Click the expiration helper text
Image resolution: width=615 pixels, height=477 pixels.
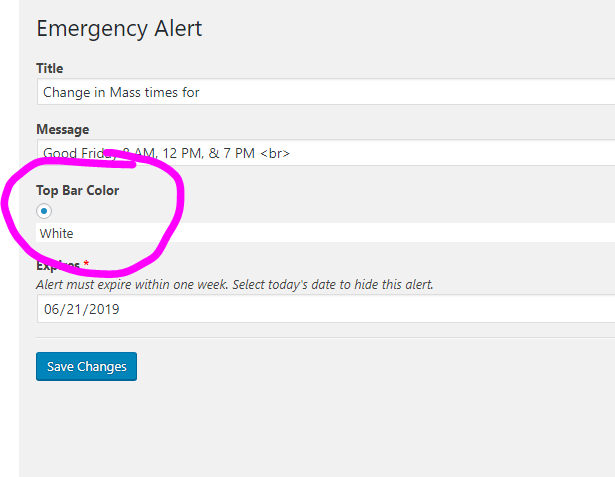[x=235, y=284]
